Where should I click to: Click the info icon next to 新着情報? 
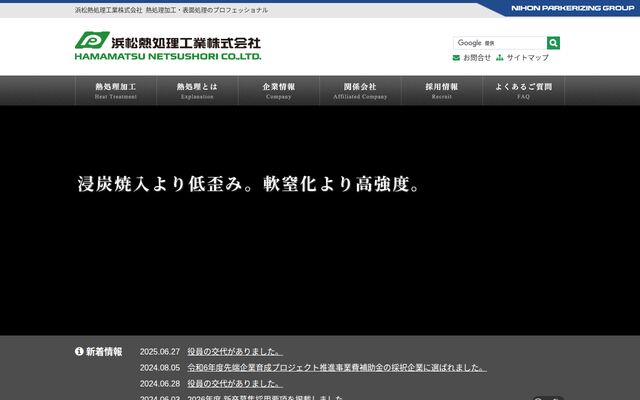tap(79, 351)
